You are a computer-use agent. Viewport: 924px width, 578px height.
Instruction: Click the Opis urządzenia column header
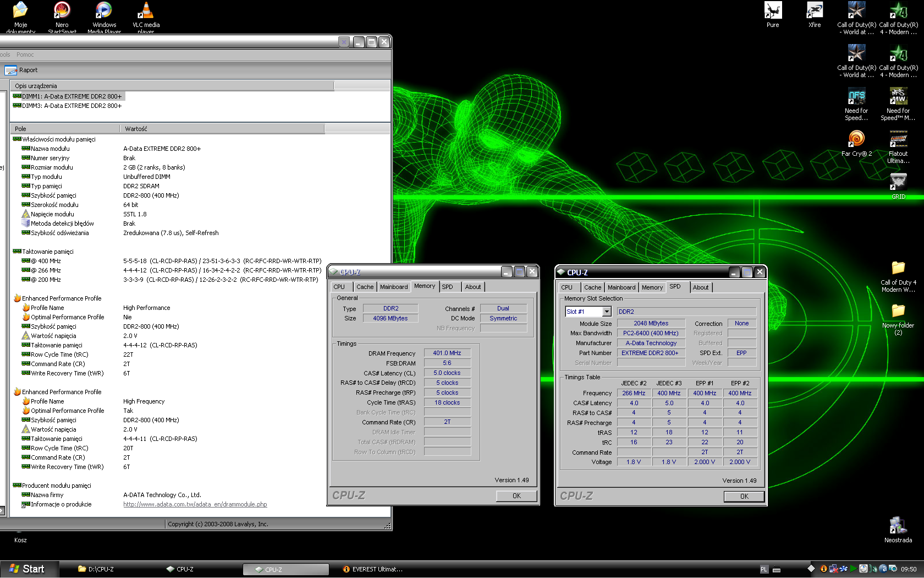point(172,86)
